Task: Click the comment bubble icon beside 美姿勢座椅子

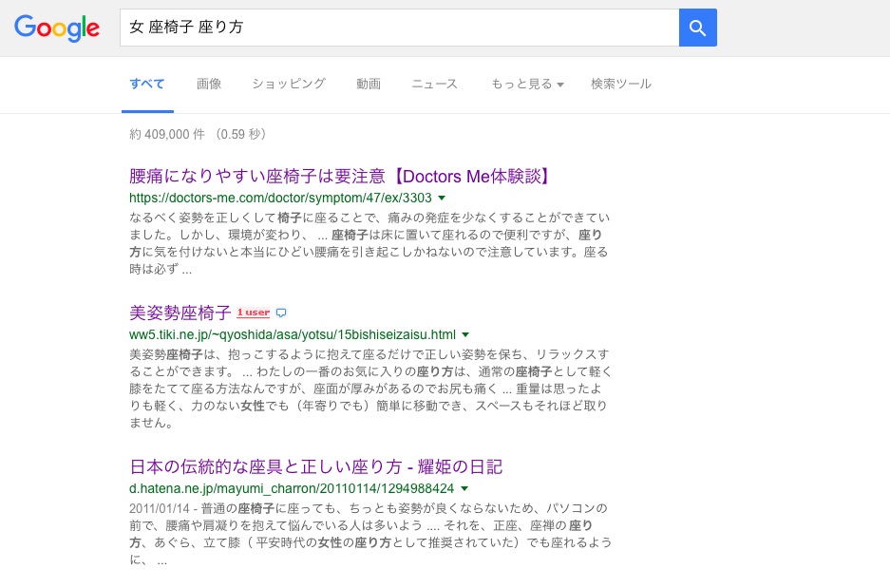Action: tap(281, 313)
